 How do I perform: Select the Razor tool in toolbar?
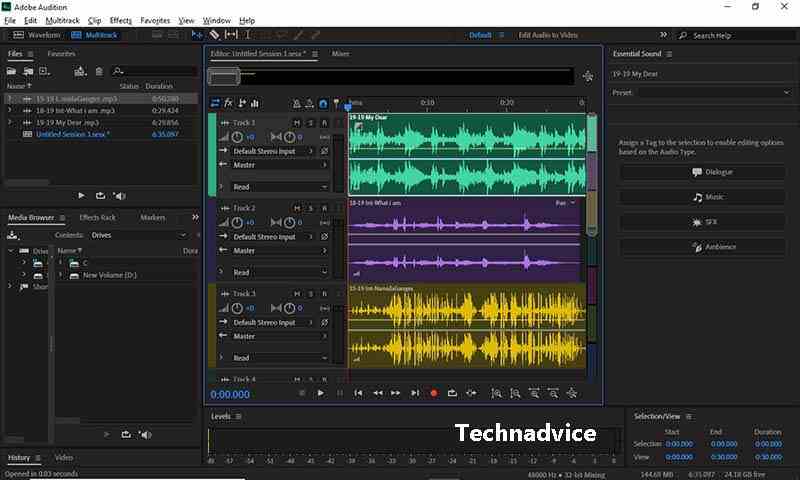214,35
